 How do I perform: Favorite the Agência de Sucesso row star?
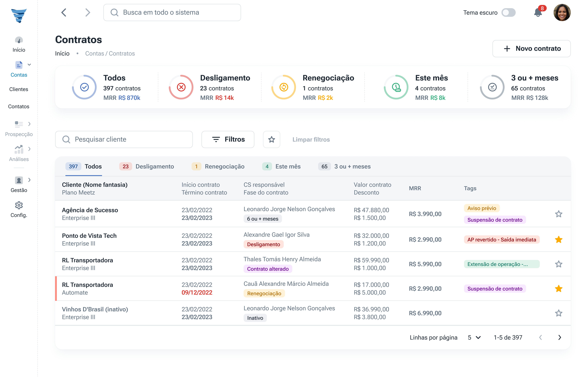pyautogui.click(x=558, y=214)
